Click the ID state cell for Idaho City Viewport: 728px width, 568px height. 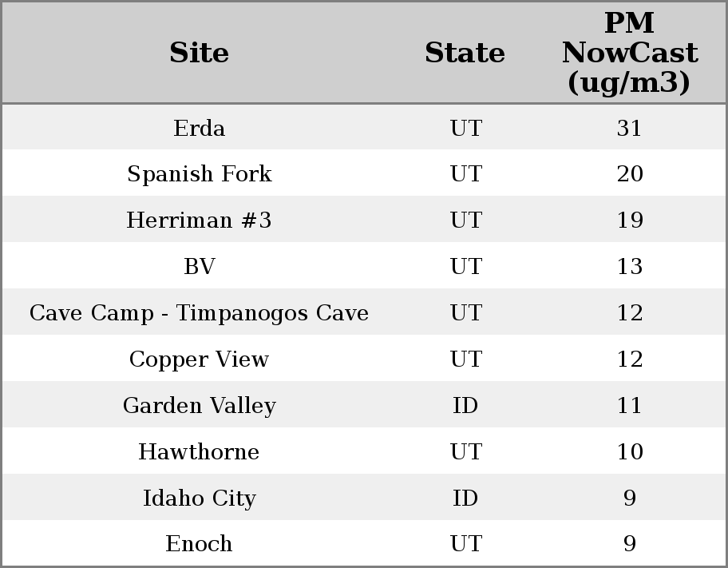[x=465, y=498]
